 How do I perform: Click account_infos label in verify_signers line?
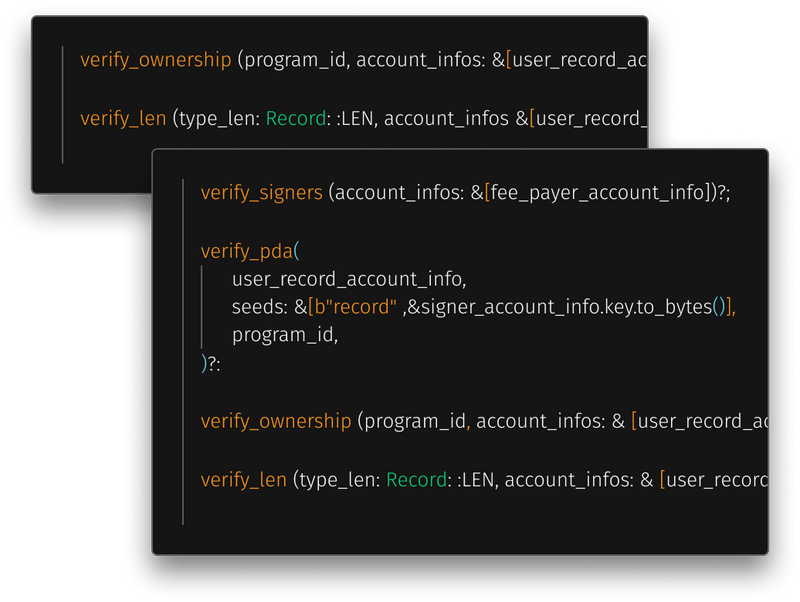point(390,192)
